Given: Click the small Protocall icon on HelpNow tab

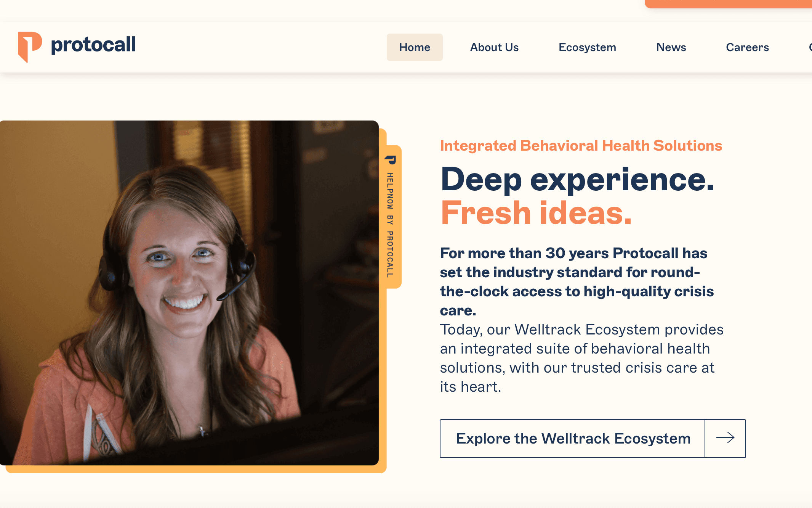Looking at the screenshot, I should [391, 159].
